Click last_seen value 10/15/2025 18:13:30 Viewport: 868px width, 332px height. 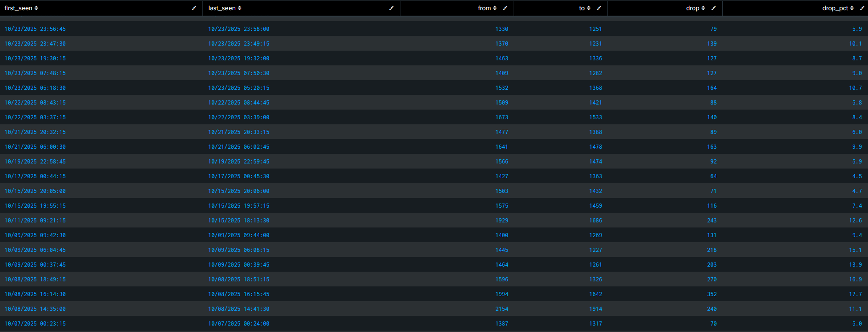(x=239, y=221)
